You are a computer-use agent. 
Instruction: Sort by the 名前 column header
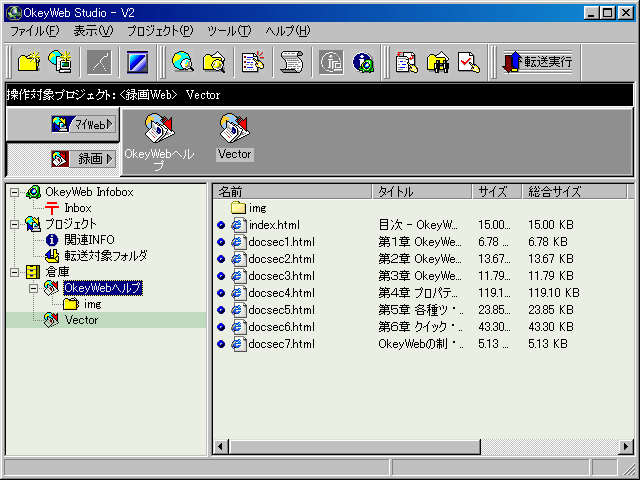292,191
